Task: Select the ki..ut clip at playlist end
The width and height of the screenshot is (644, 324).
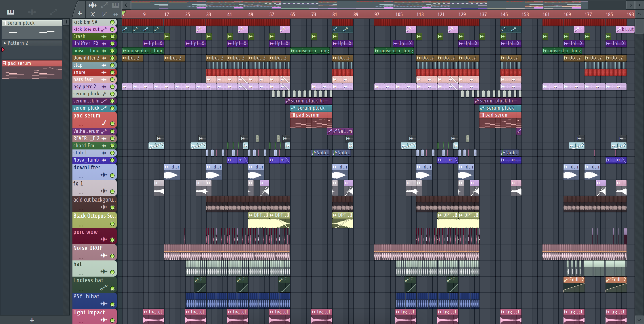Action: tap(625, 29)
